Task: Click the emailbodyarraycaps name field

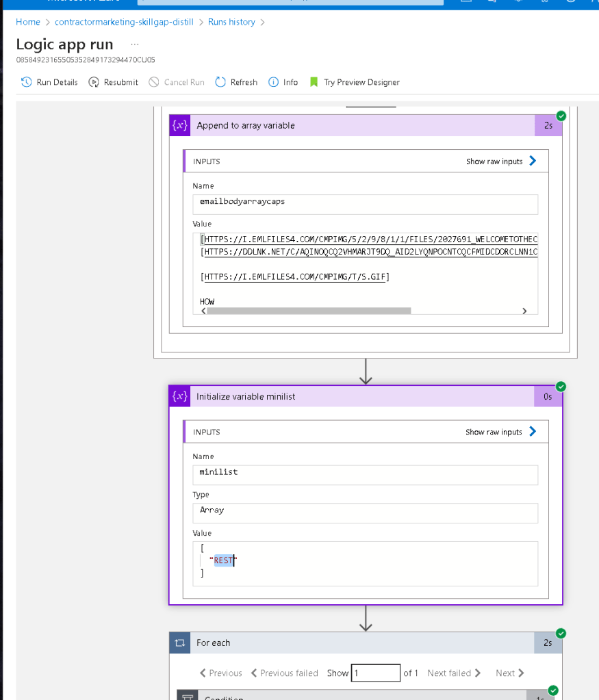Action: click(365, 204)
